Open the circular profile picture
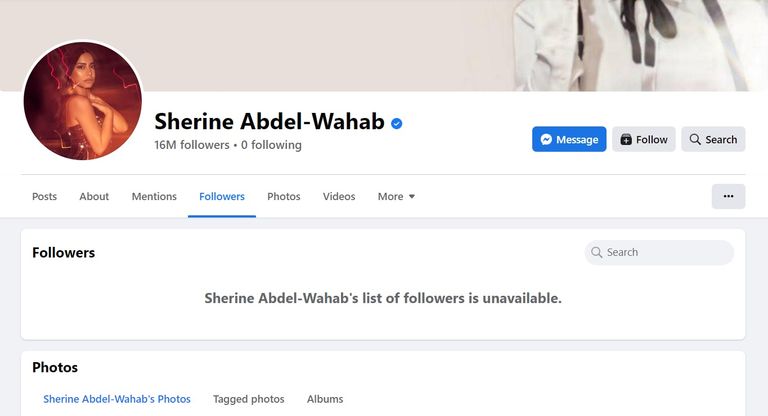This screenshot has height=416, width=768. 82,101
